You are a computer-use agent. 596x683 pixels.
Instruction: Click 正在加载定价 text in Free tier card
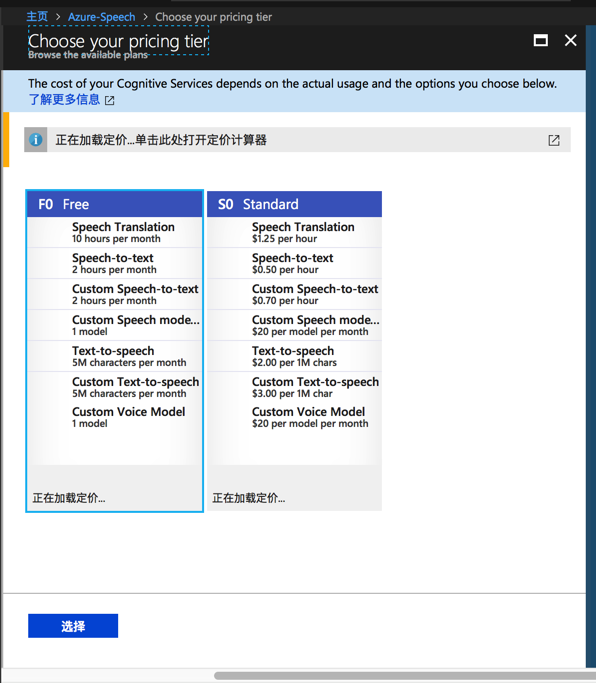click(69, 498)
